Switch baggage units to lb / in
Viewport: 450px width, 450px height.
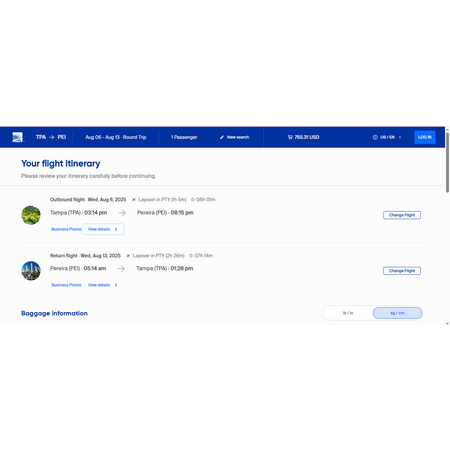(348, 313)
